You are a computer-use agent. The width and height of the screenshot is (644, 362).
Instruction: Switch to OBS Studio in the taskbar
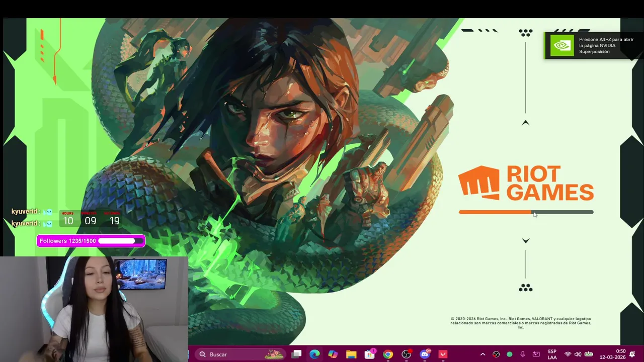tap(407, 354)
